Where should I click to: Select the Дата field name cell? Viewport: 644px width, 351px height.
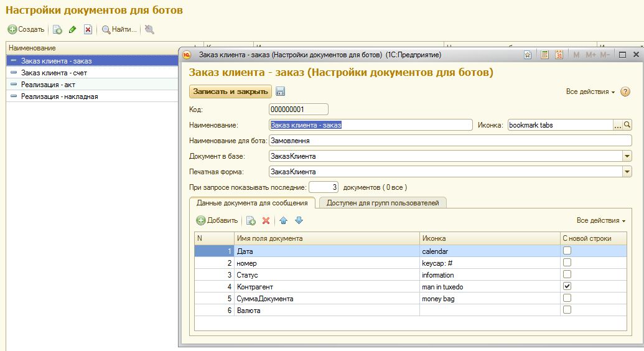[327, 251]
